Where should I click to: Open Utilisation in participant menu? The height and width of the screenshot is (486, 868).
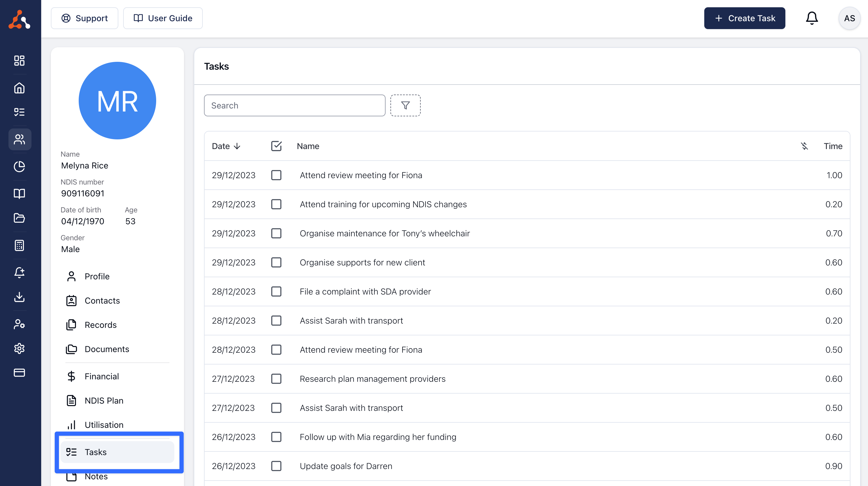(x=104, y=424)
